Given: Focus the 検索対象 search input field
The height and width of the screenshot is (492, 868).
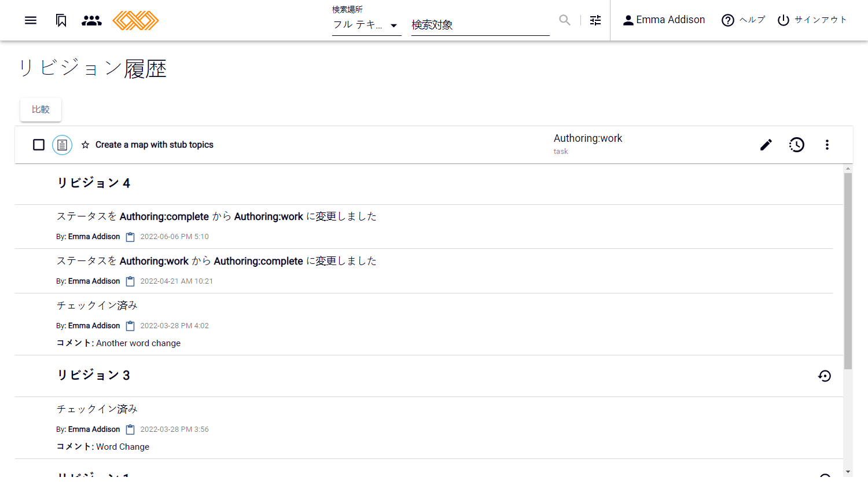Looking at the screenshot, I should tap(480, 25).
